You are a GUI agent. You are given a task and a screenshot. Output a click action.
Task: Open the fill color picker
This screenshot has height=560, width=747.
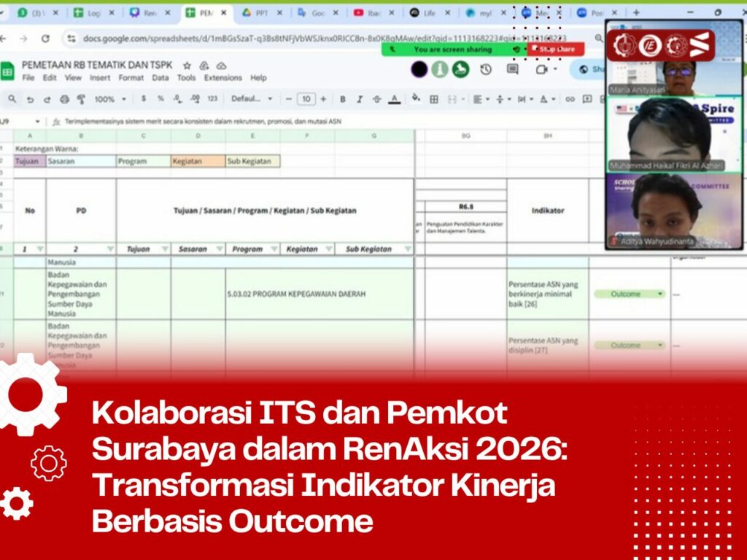pos(416,98)
